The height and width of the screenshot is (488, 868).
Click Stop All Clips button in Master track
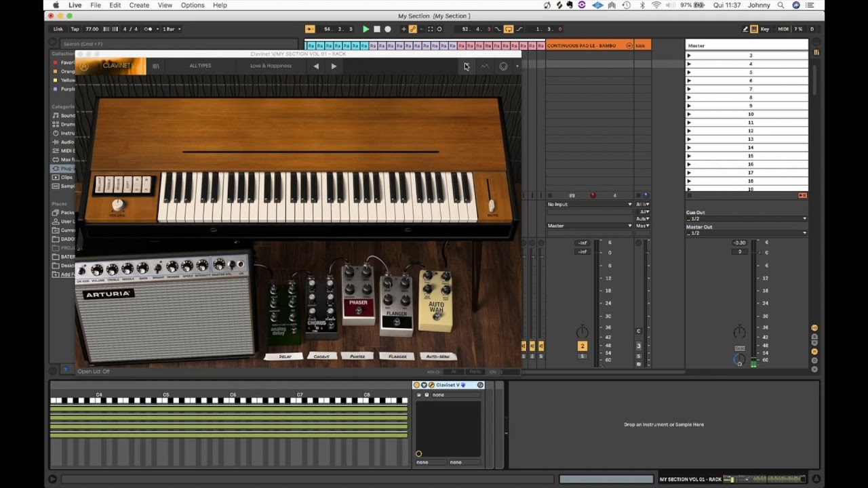802,195
